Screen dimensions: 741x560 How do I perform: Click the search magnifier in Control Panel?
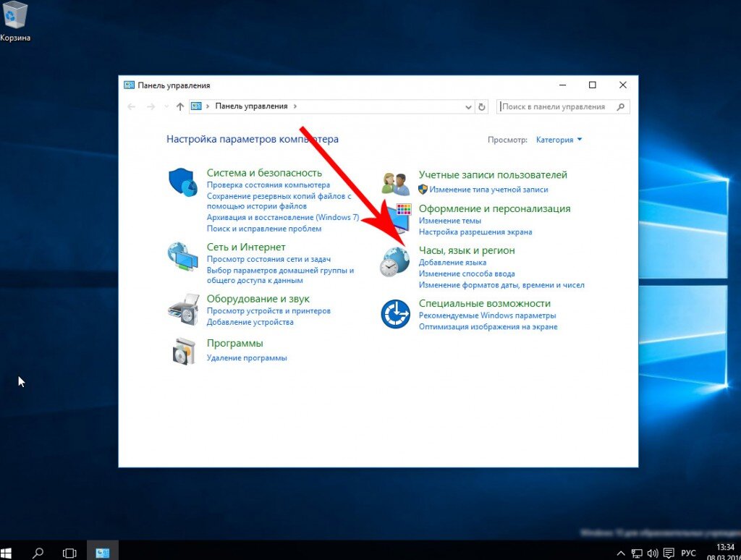(x=620, y=107)
